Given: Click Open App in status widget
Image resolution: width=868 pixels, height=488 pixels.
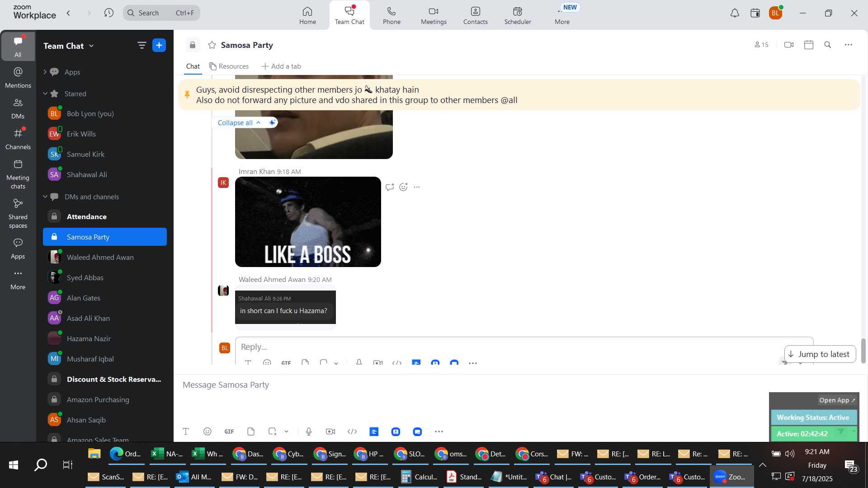Looking at the screenshot, I should pyautogui.click(x=837, y=400).
